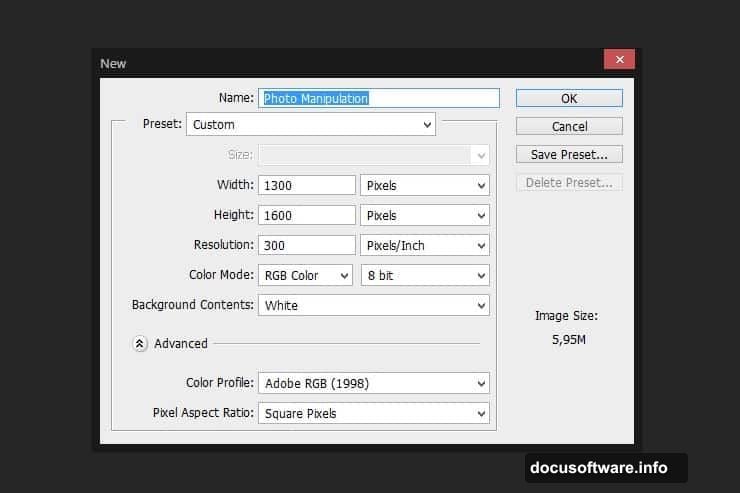Open the Pixel Aspect Ratio dropdown
The image size is (740, 493).
point(374,413)
